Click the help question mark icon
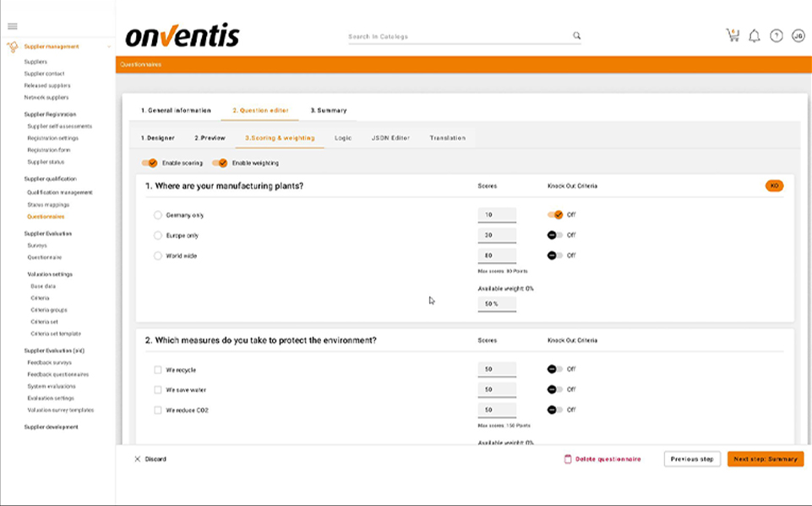This screenshot has height=506, width=812. click(777, 35)
